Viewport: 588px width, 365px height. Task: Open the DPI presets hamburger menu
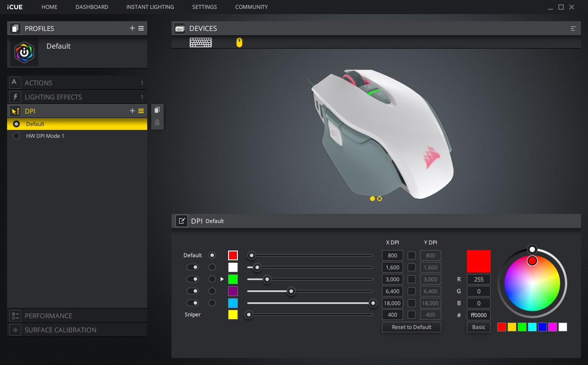pyautogui.click(x=141, y=111)
